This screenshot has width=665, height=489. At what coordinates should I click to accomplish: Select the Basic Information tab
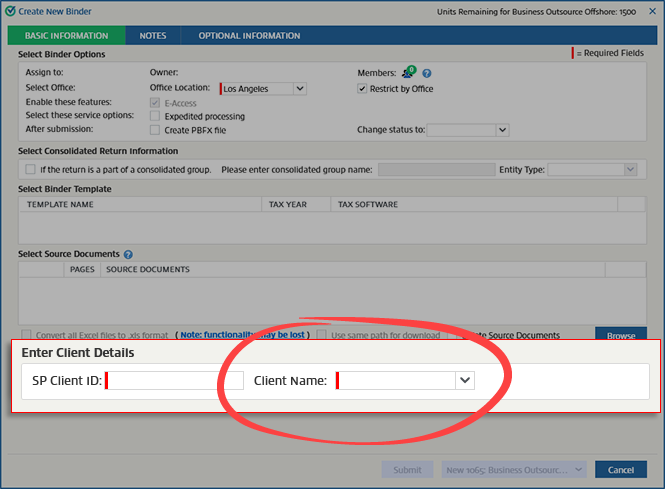tap(66, 36)
